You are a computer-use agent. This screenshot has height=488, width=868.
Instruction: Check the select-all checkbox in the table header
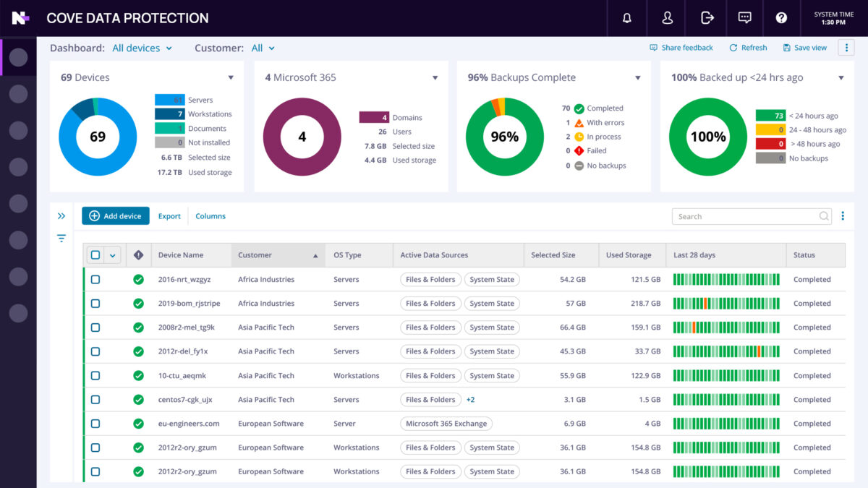[95, 254]
